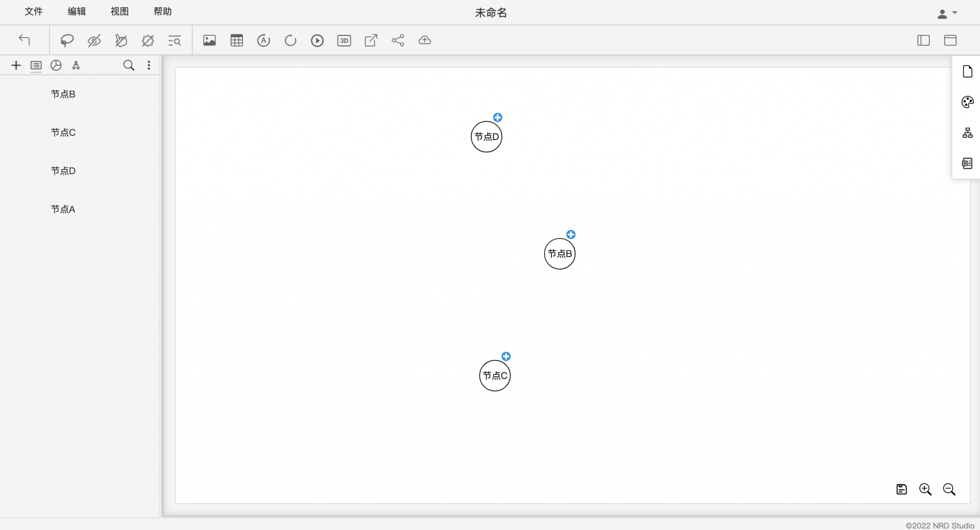Open the table view icon

pyautogui.click(x=236, y=41)
